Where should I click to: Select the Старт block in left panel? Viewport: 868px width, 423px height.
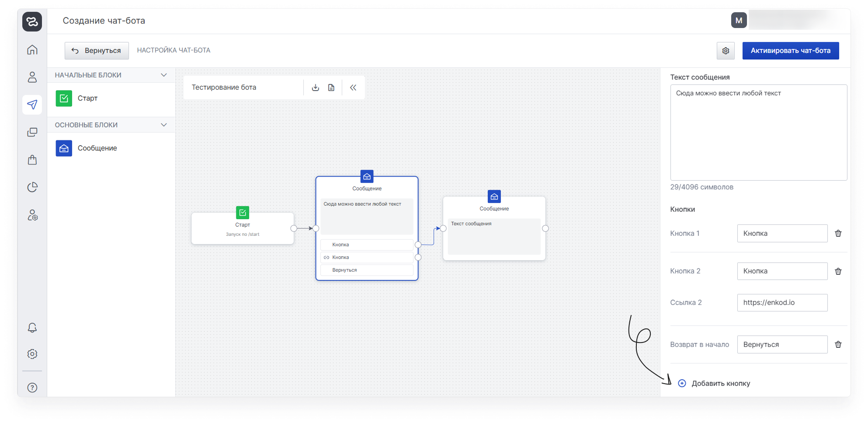click(x=87, y=98)
